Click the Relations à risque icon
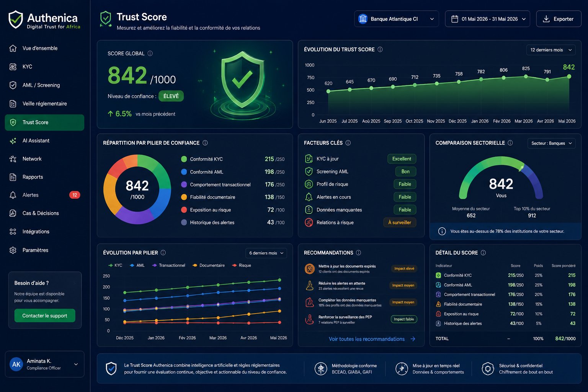Viewport: 588px width, 392px height. coord(309,222)
